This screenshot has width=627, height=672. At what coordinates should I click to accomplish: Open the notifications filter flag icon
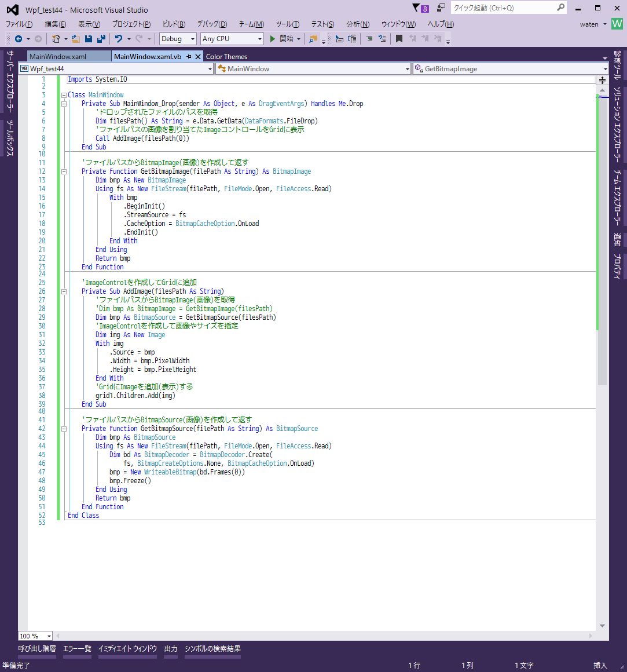[416, 8]
